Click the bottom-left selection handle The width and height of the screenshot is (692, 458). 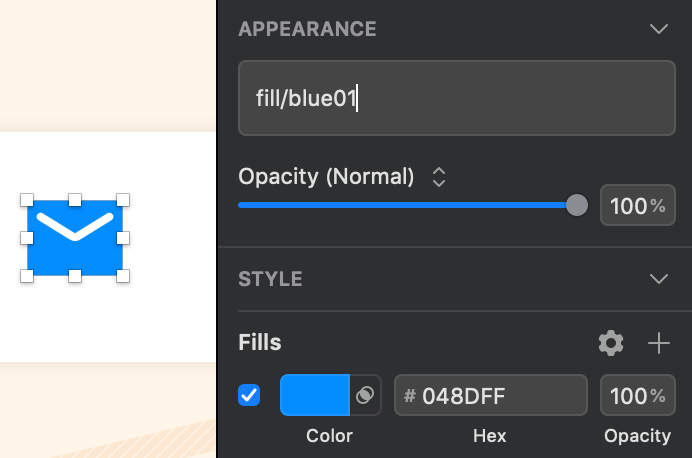[x=27, y=275]
